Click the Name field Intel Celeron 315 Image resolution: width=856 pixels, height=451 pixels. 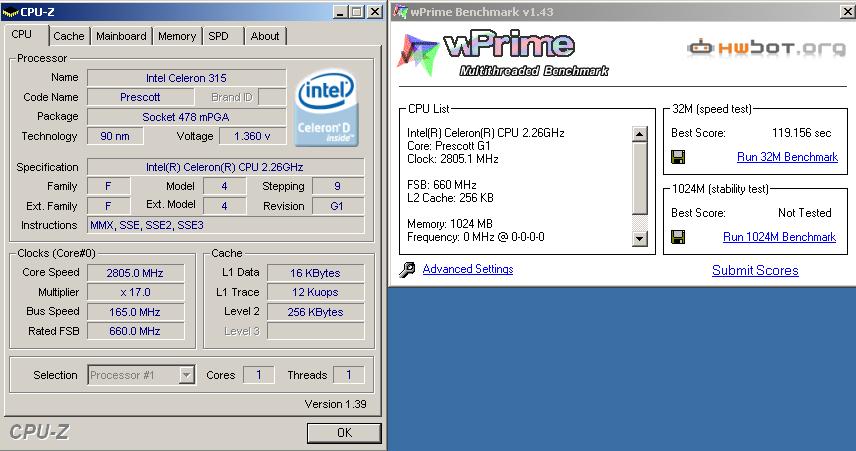coord(186,78)
